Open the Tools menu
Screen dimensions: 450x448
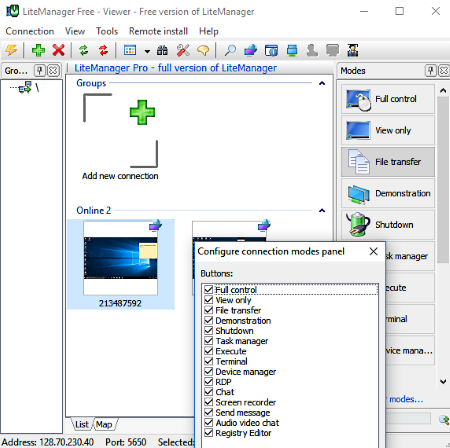(107, 31)
